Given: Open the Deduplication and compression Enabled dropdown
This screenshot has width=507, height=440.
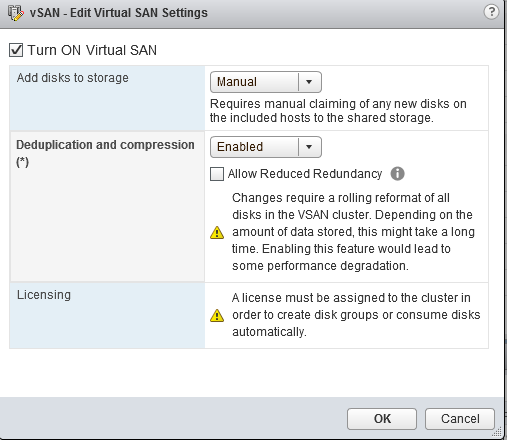Looking at the screenshot, I should coord(266,147).
